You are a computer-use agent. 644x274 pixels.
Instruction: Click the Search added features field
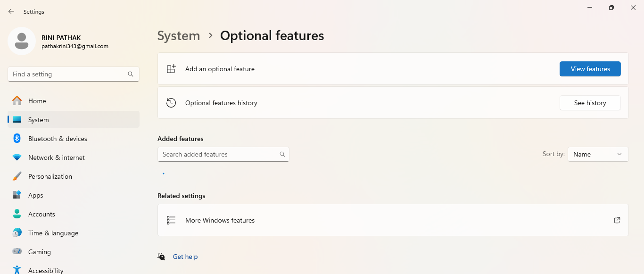218,154
